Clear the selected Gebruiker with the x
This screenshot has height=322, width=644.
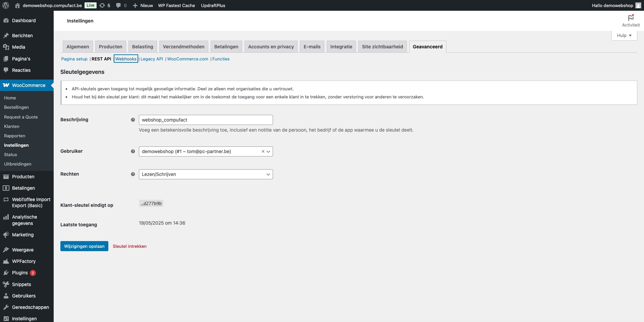point(263,151)
